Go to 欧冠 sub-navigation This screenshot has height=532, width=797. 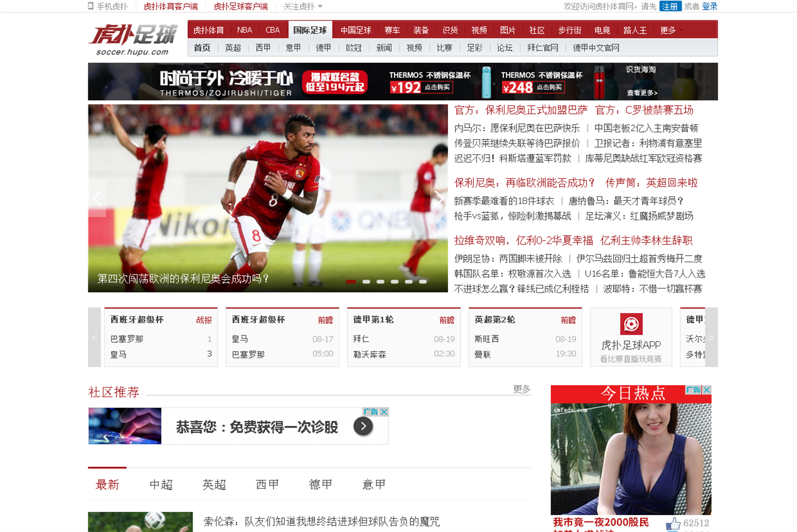pos(353,48)
